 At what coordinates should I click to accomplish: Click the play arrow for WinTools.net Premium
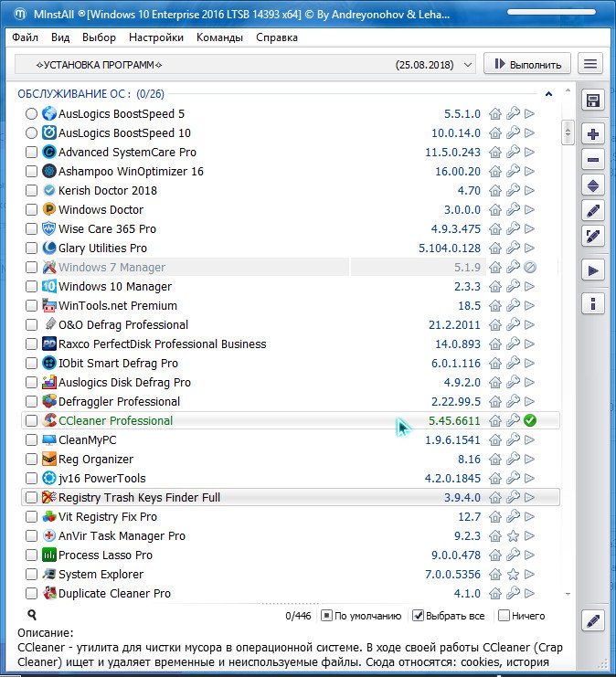[x=529, y=306]
